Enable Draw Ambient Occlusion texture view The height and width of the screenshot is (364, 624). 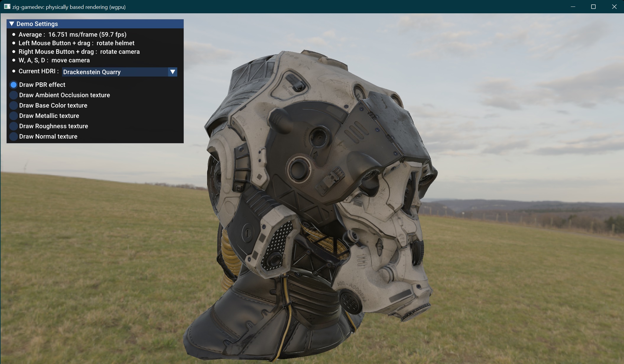64,95
